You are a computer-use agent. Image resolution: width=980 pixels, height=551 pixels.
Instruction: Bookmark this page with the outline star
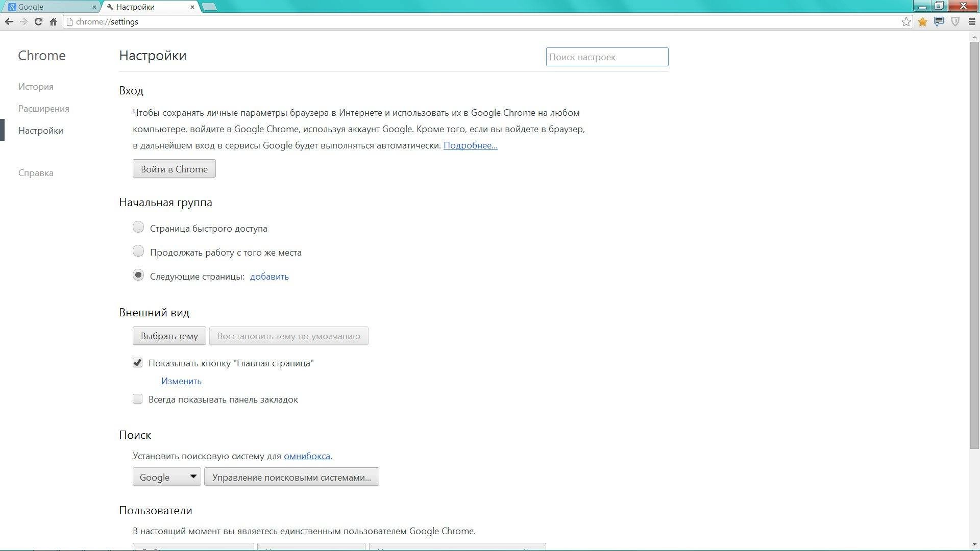click(x=906, y=21)
